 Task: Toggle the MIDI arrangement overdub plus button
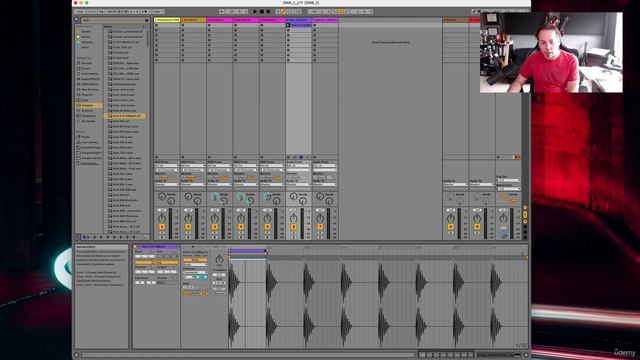[278, 11]
